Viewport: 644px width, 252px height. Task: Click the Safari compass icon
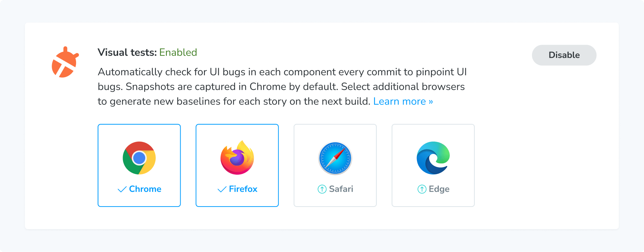tap(335, 158)
